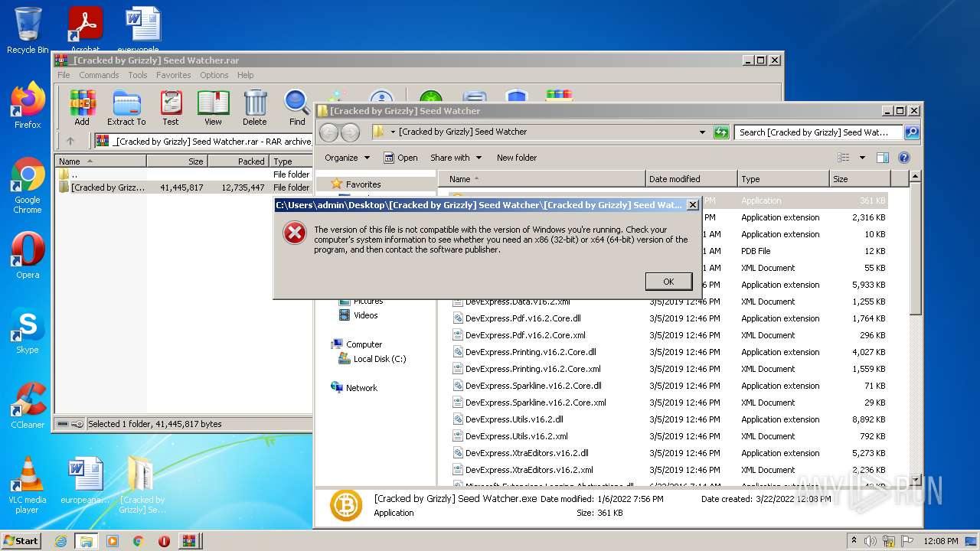
Task: Click the change view icon in Explorer
Action: (x=844, y=158)
